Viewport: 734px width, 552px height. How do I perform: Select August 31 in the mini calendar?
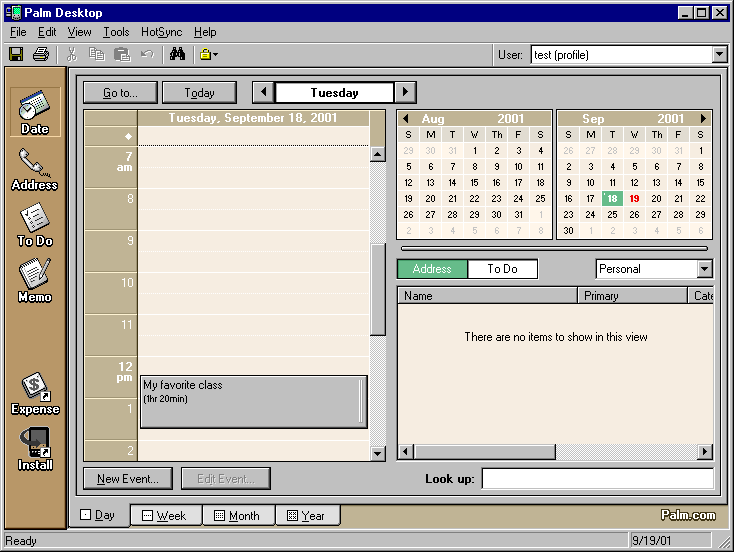[518, 214]
